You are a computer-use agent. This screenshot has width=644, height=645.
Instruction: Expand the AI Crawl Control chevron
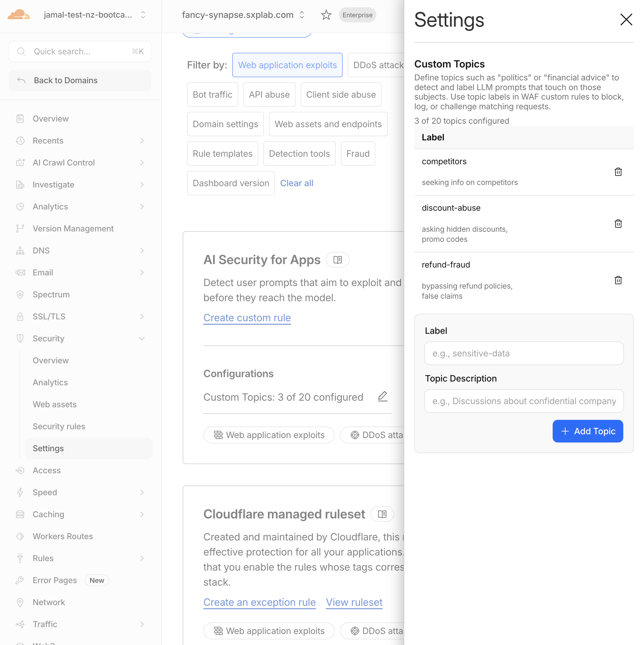click(x=142, y=162)
